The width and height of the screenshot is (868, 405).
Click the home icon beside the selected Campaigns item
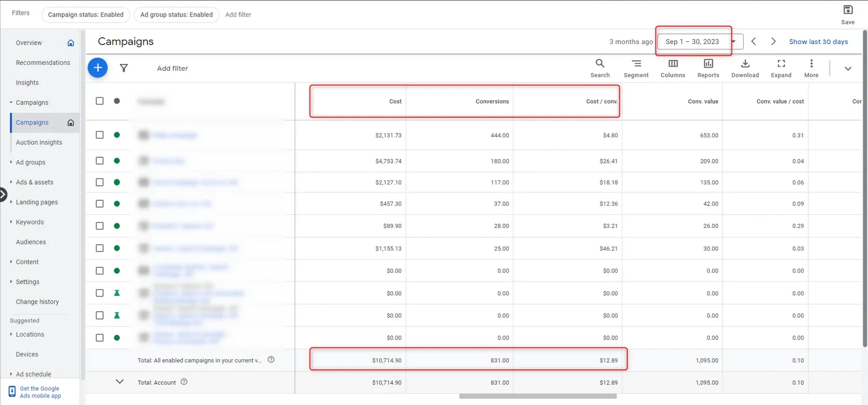71,122
